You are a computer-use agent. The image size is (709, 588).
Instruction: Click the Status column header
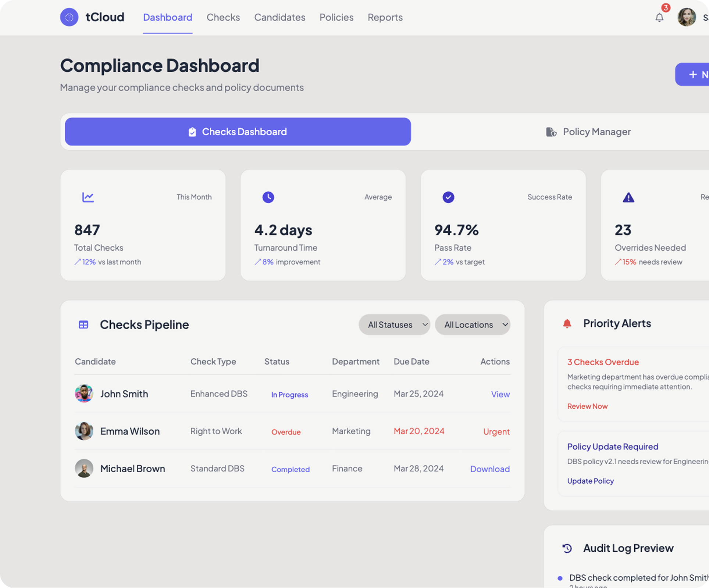coord(277,362)
